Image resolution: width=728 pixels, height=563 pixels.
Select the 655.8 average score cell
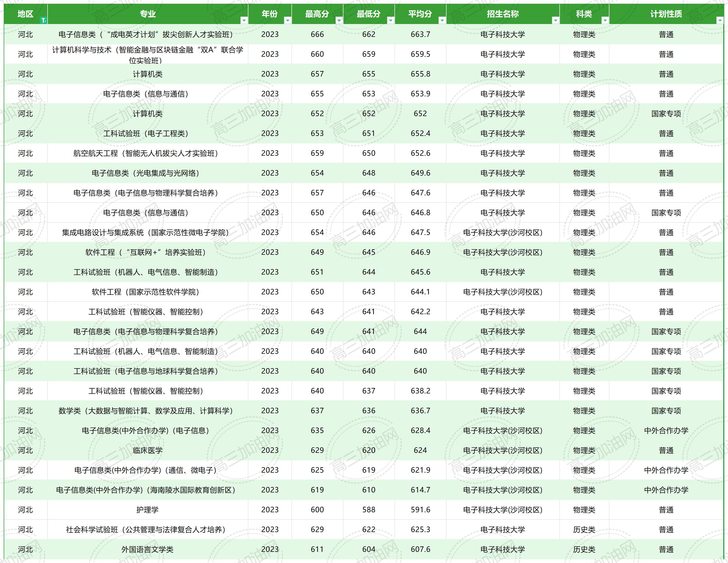click(x=420, y=74)
